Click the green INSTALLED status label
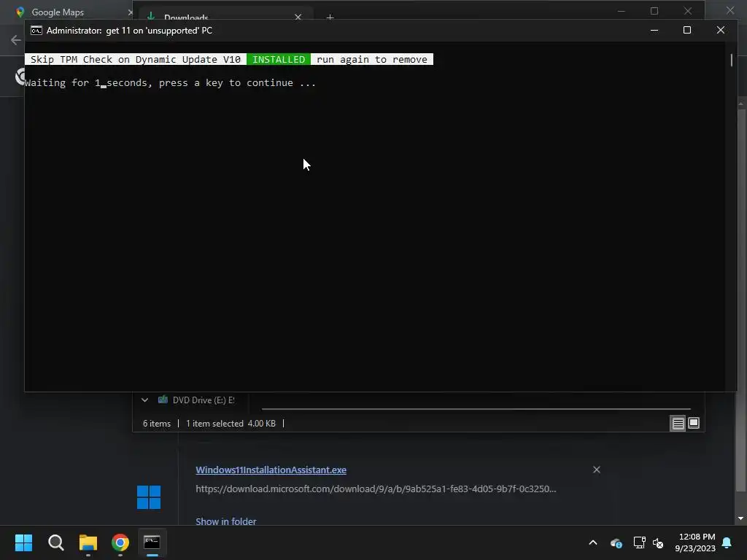Viewport: 747px width, 560px height. point(279,60)
